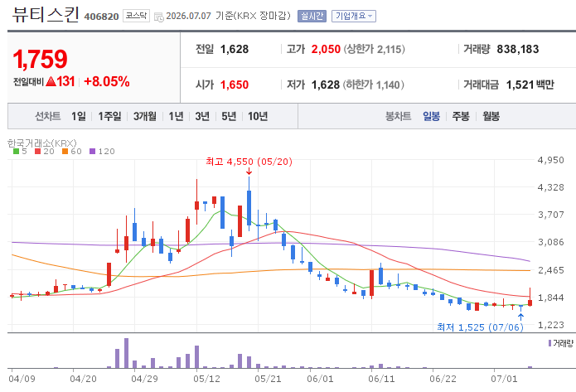Click the 코스닥 market badge
Screen dimensions: 576x392
[x=136, y=16]
